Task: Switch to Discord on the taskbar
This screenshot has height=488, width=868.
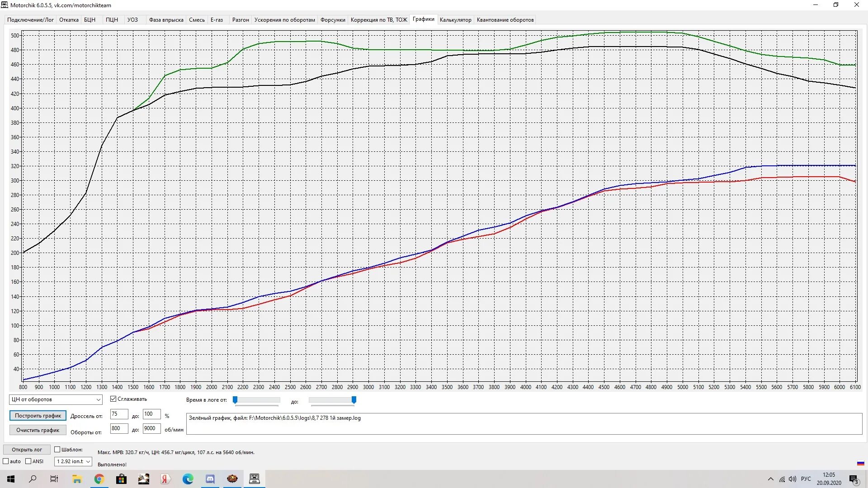Action: pyautogui.click(x=210, y=479)
